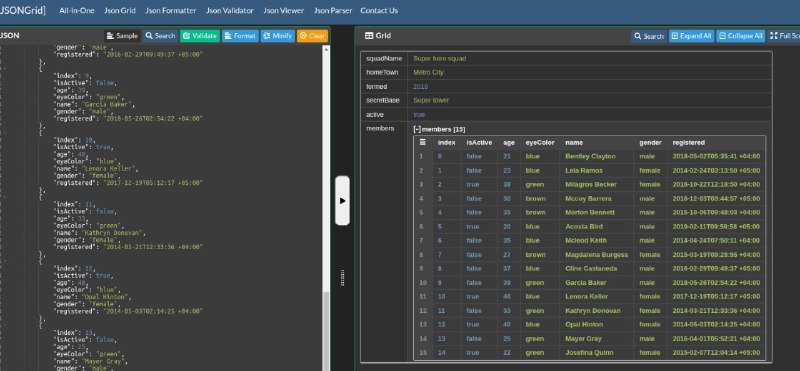Open Json Viewer nav link
The height and width of the screenshot is (371, 800).
(x=284, y=10)
